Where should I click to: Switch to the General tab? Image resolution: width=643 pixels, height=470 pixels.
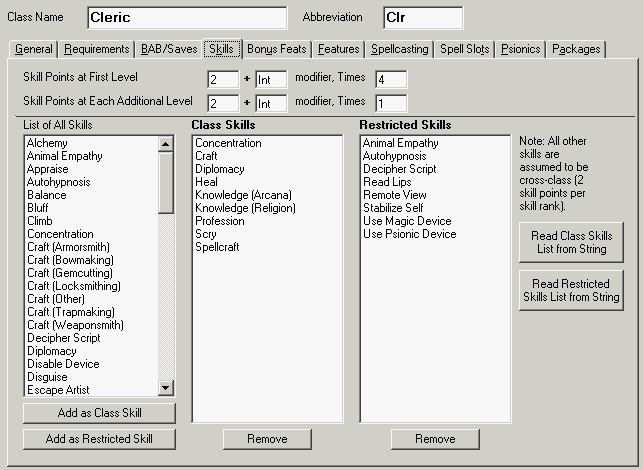tap(34, 49)
